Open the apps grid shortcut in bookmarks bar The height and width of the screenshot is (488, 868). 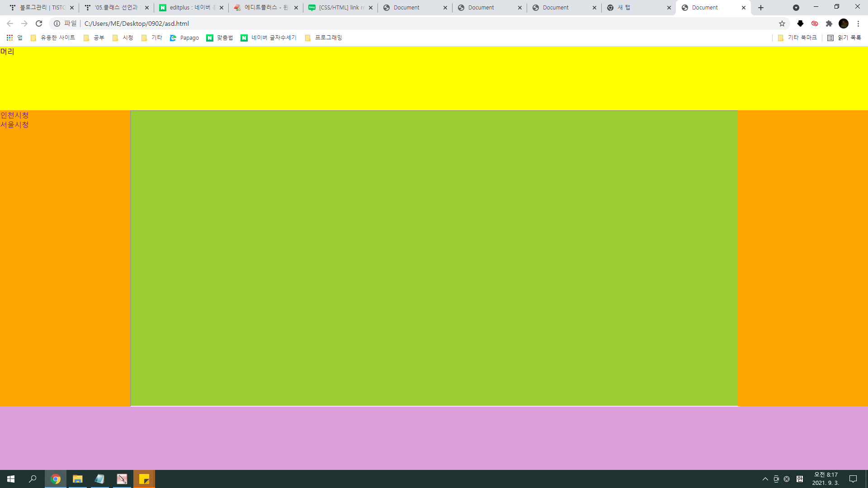click(9, 38)
